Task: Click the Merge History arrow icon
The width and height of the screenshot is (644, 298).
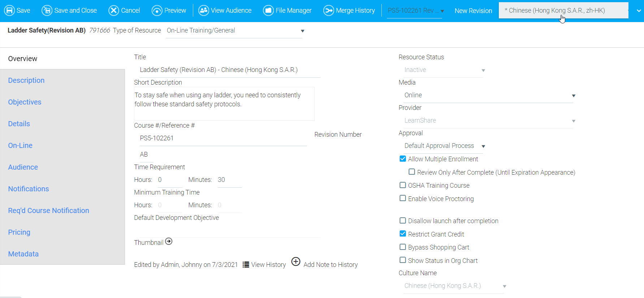Action: [x=329, y=10]
